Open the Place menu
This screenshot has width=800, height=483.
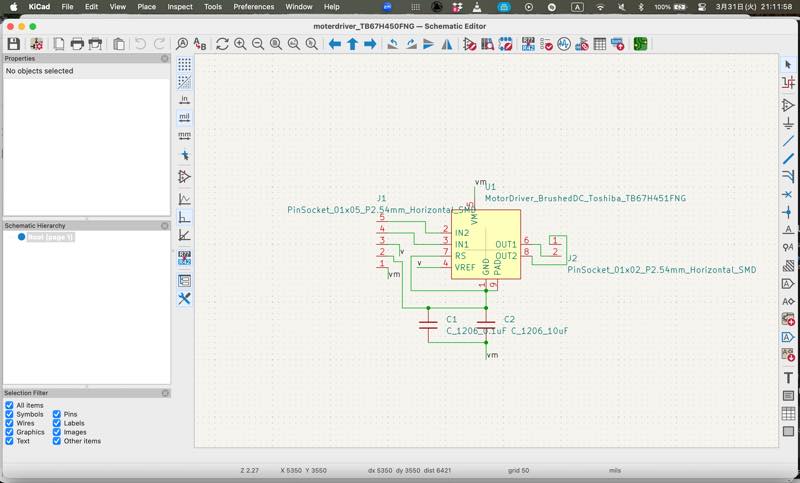tap(146, 7)
